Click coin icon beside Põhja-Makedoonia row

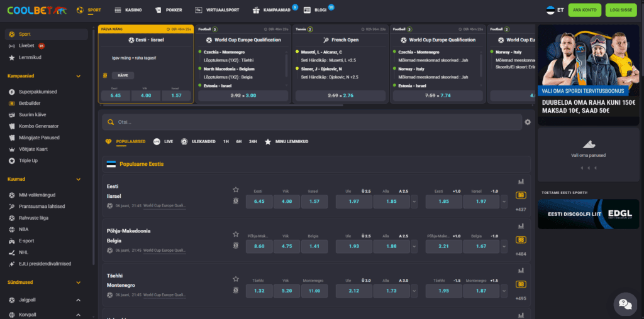point(236,246)
